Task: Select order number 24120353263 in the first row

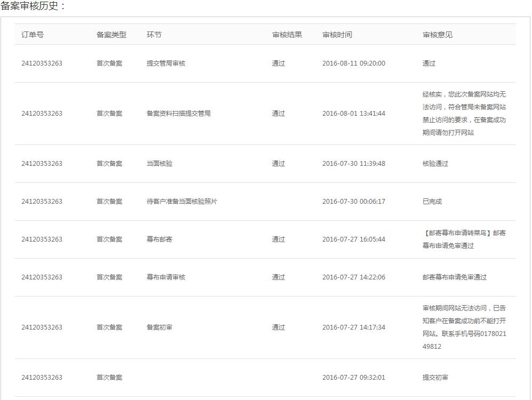Action: 42,63
